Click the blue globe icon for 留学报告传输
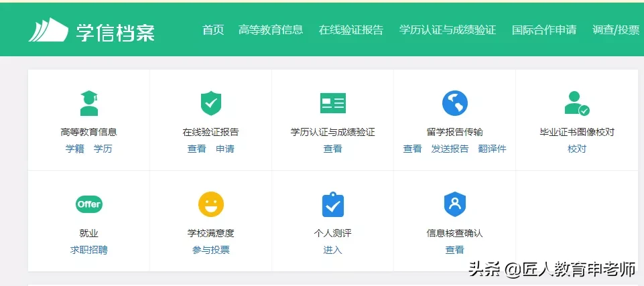Viewport: 644px width, 286px height. [454, 103]
